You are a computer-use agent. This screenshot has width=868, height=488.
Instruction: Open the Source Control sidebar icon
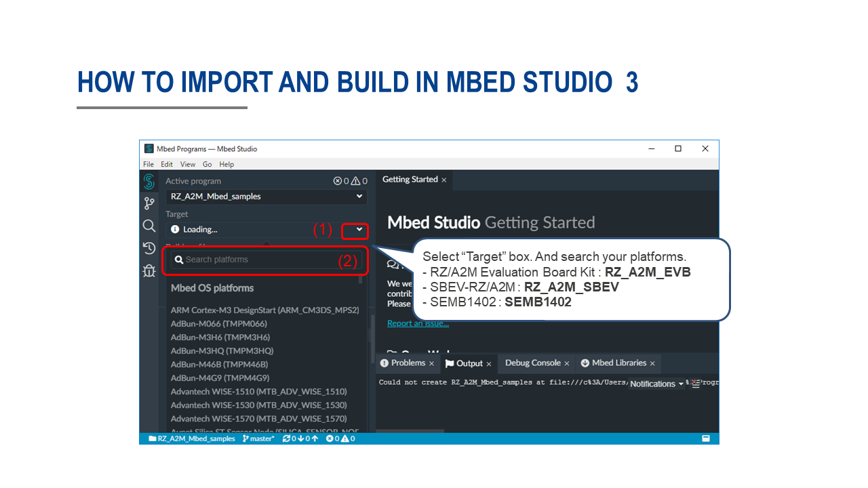pyautogui.click(x=149, y=203)
